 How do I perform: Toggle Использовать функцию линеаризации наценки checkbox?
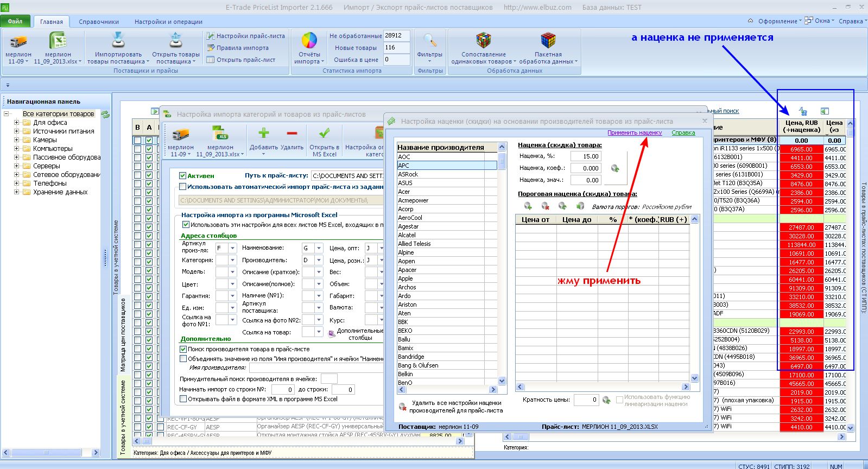(x=619, y=400)
